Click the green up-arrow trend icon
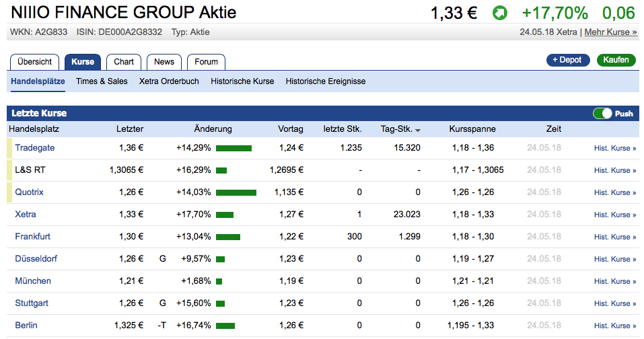 click(500, 13)
